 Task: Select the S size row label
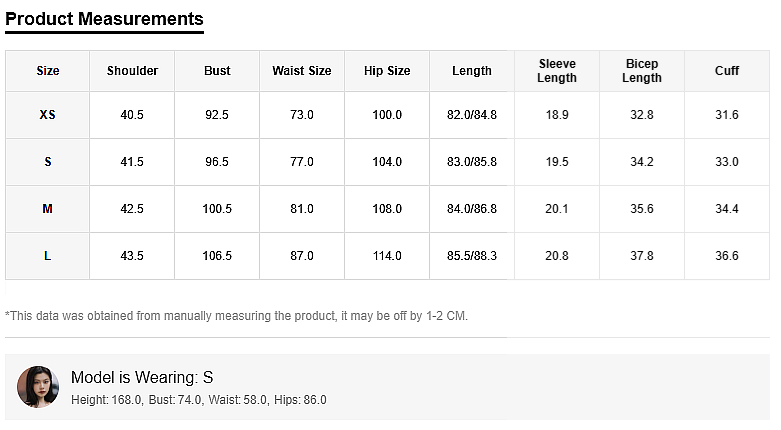coord(48,162)
